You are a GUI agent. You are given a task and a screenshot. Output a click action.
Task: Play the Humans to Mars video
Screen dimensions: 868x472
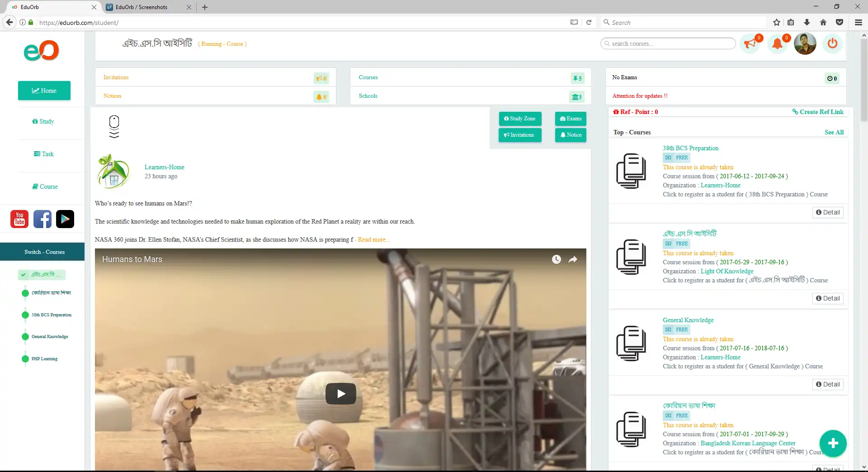341,394
